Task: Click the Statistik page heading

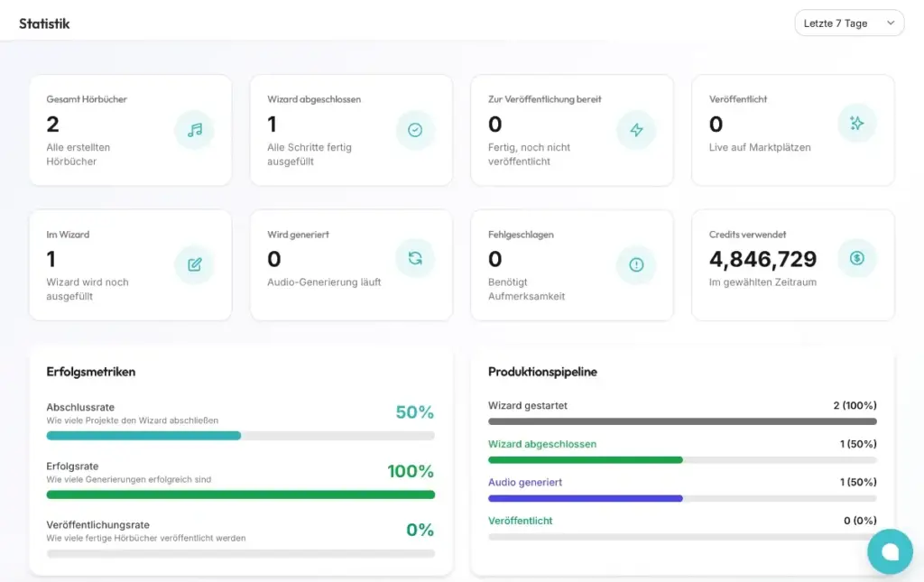Action: point(44,23)
